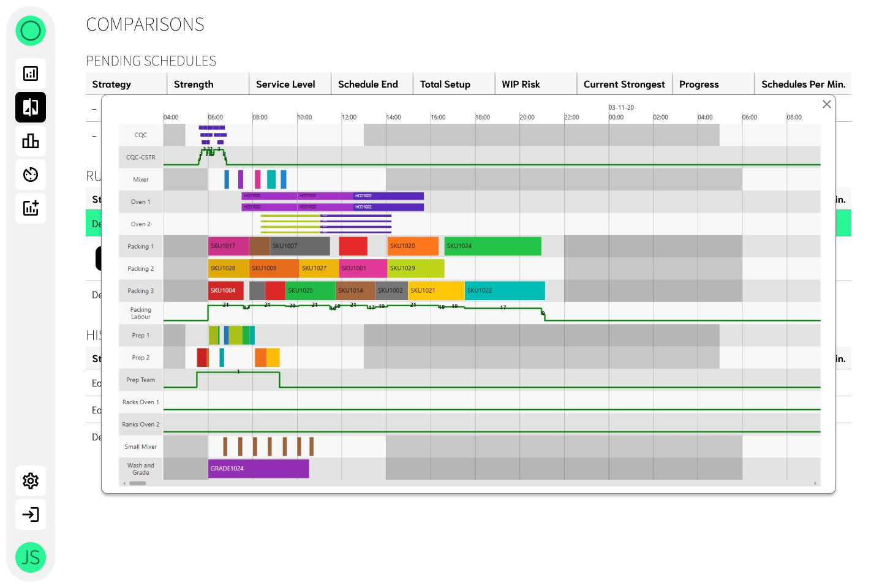
Task: Open the add-chart icon in sidebar
Action: point(31,208)
